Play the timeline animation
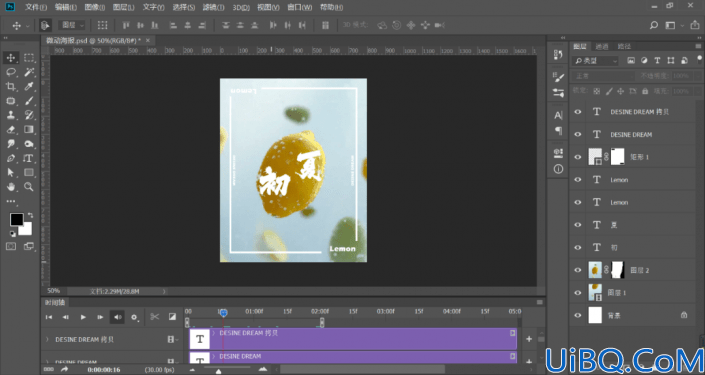The height and width of the screenshot is (375, 705). 83,317
